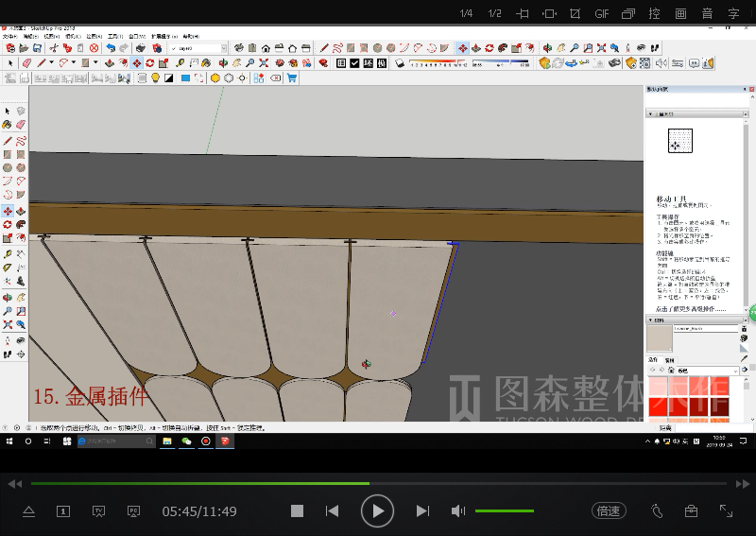Image resolution: width=756 pixels, height=536 pixels.
Task: Start recording with taskbar red record button
Action: click(x=205, y=441)
